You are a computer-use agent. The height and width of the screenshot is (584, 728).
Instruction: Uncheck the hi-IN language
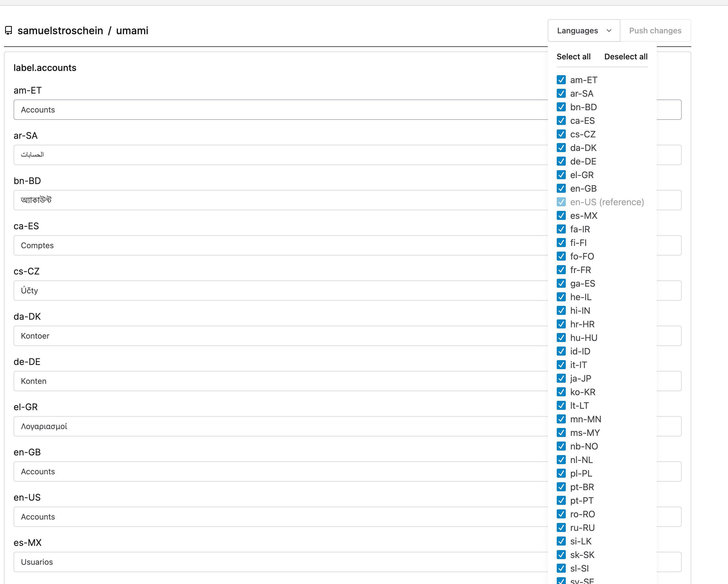coord(561,310)
